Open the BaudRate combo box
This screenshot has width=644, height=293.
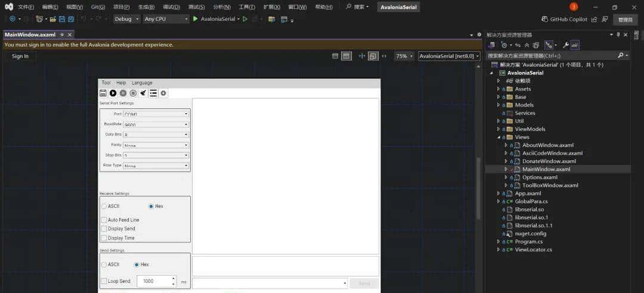coord(156,124)
